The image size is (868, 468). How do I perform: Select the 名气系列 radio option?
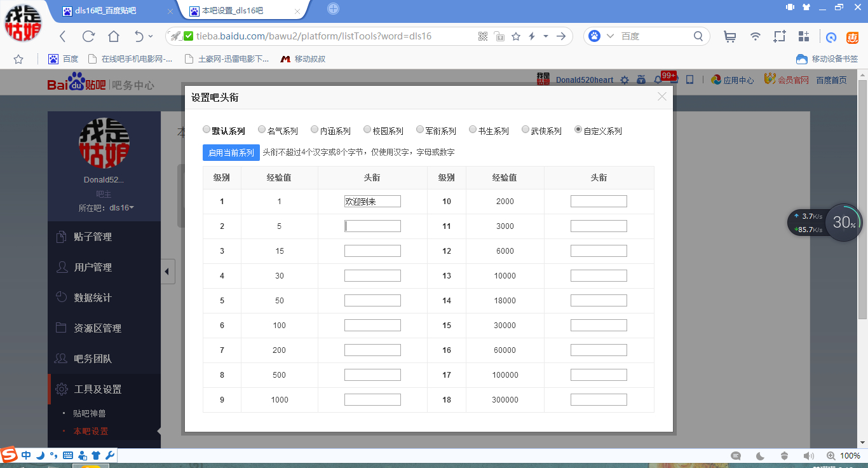click(262, 130)
